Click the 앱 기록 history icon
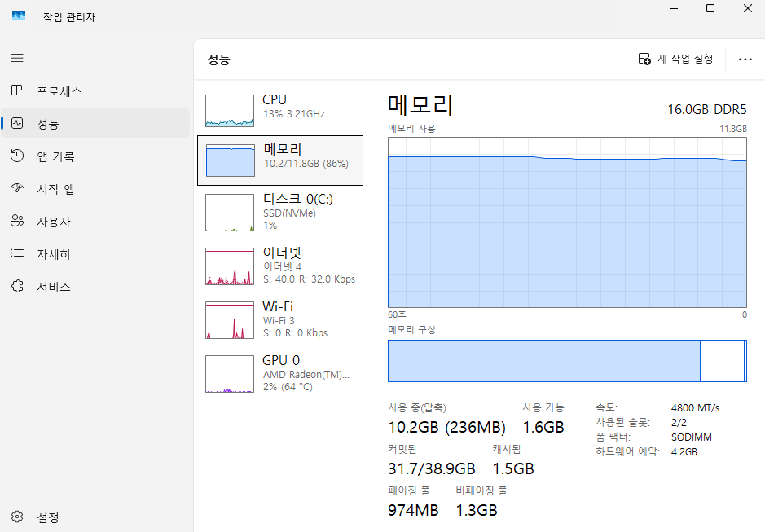This screenshot has width=765, height=532. pyautogui.click(x=17, y=156)
